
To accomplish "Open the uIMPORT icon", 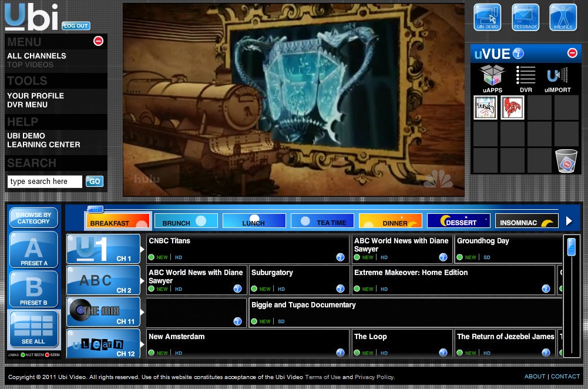I will [x=557, y=79].
